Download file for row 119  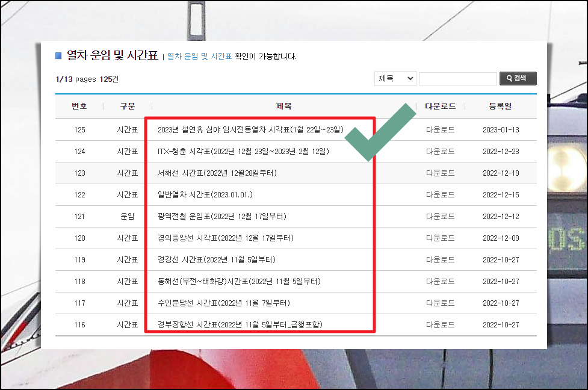point(441,260)
